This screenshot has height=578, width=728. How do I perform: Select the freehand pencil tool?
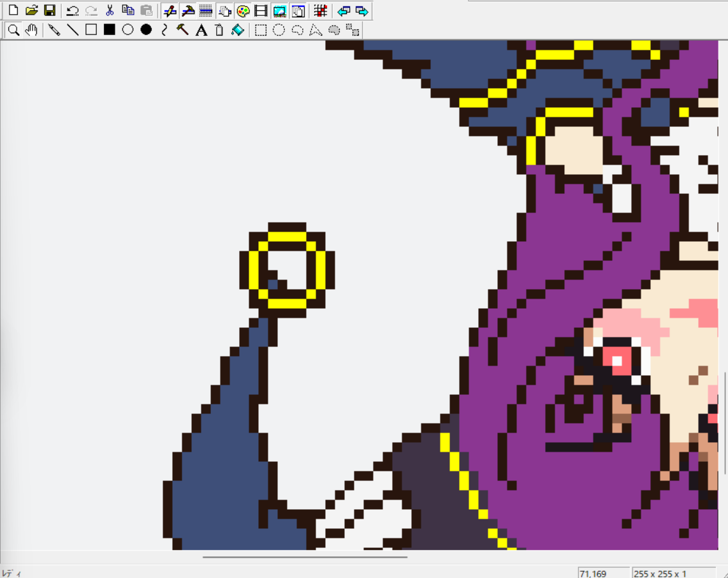pyautogui.click(x=54, y=30)
